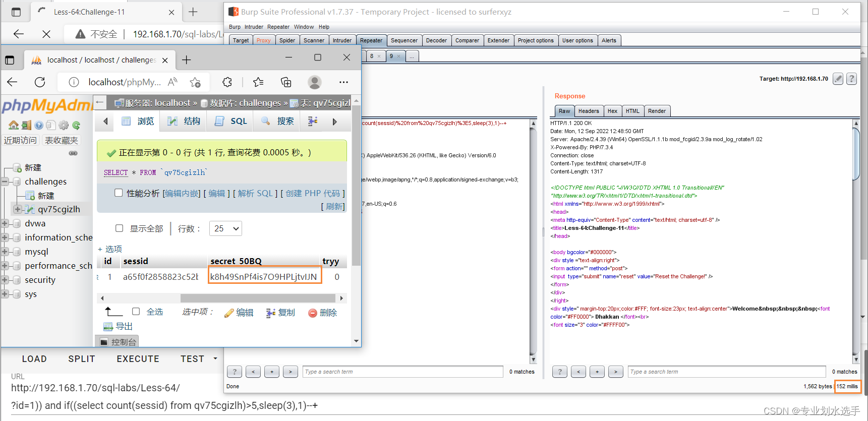868x421 pixels.
Task: Open phpMyAdmin home icon in sidebar
Action: coord(14,125)
